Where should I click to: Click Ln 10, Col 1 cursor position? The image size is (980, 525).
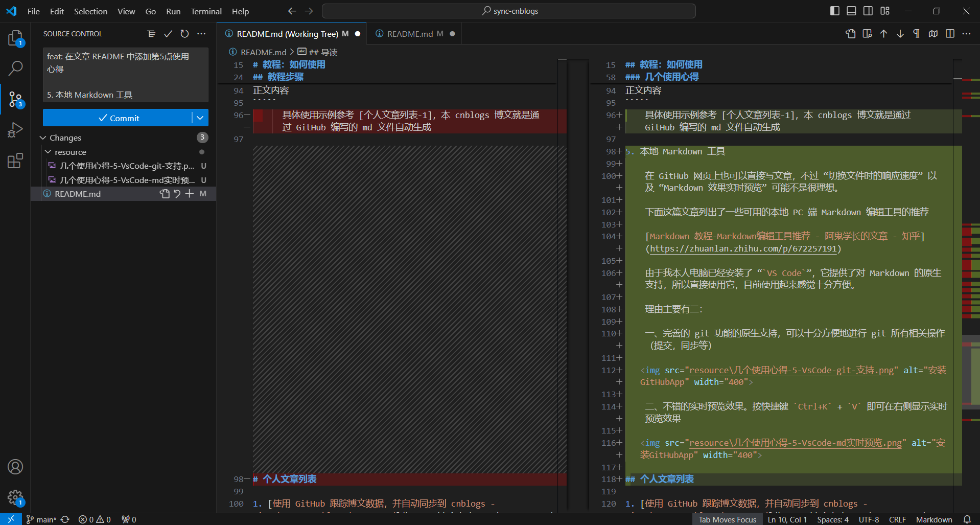click(787, 519)
